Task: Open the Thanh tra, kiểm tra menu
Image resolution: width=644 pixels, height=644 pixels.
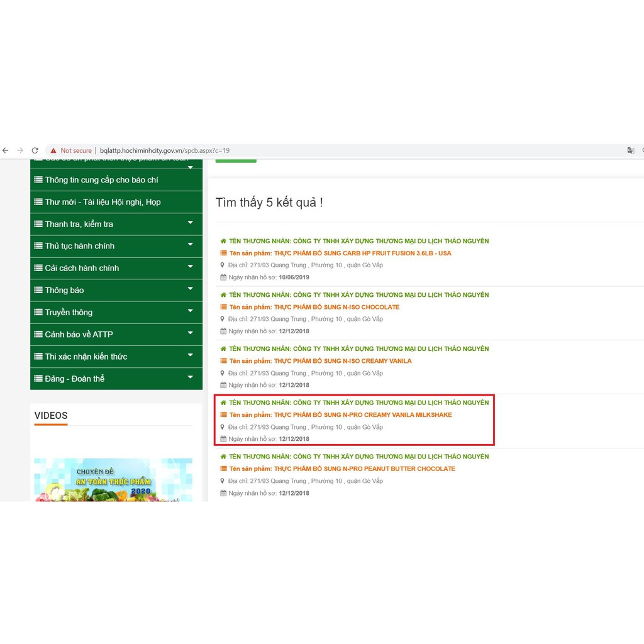Action: 116,225
